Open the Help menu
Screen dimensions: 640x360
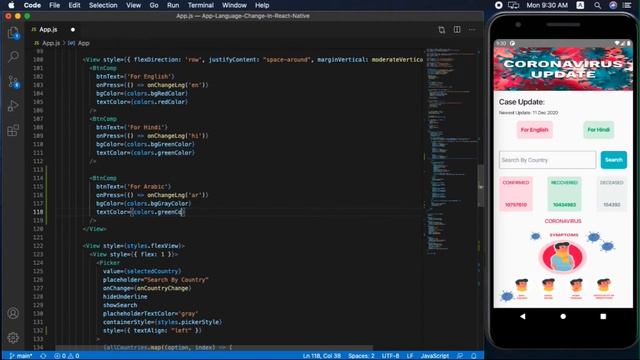click(x=262, y=5)
